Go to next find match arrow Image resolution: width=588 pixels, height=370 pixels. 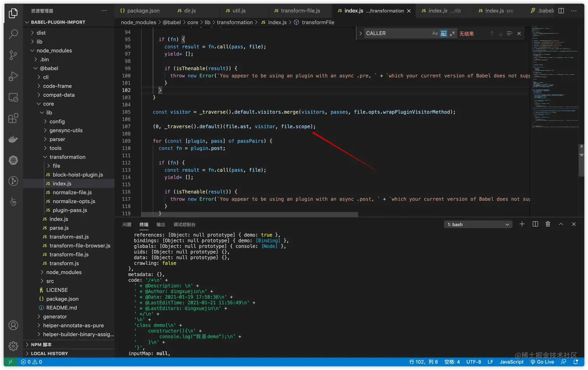point(500,33)
